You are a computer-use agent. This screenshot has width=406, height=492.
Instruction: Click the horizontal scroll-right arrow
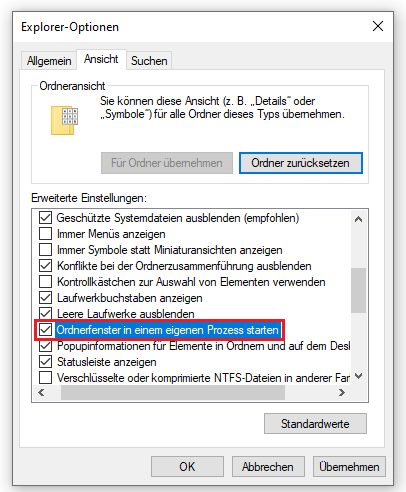pos(342,393)
